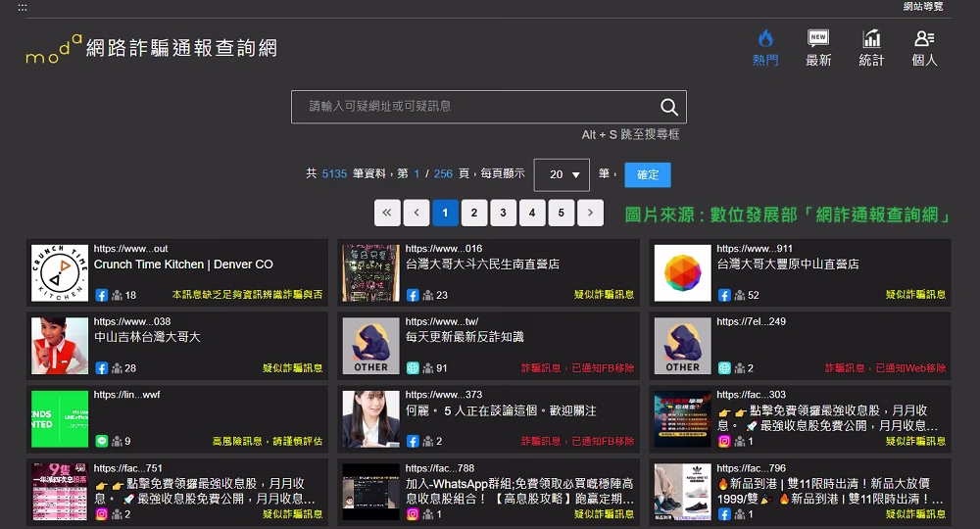Click https://www...373 URL text
The image size is (980, 529).
[x=444, y=395]
